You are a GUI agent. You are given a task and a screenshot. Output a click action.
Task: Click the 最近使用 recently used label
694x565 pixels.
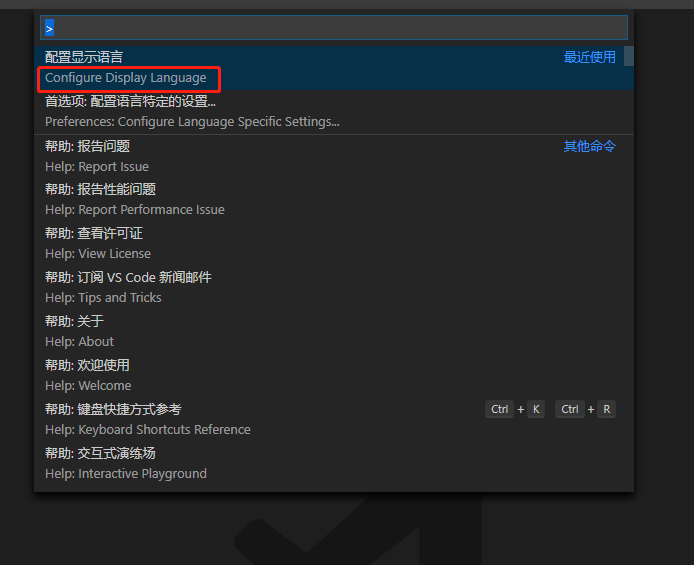pos(590,57)
